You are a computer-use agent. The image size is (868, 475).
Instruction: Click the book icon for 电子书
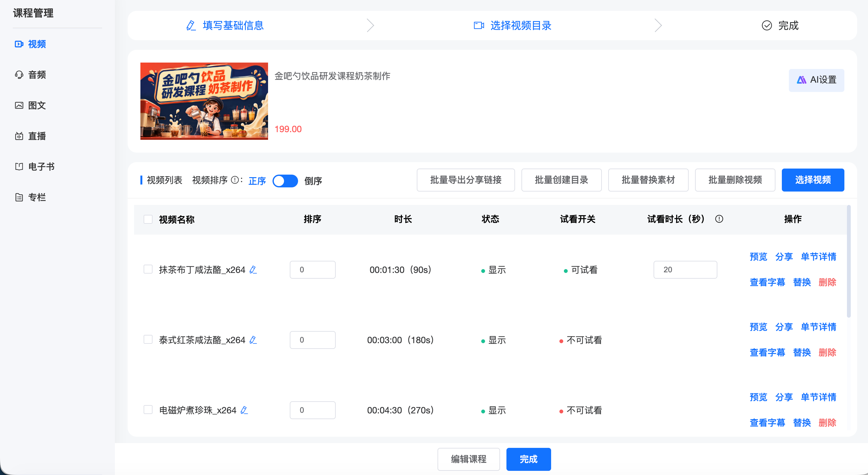(19, 167)
